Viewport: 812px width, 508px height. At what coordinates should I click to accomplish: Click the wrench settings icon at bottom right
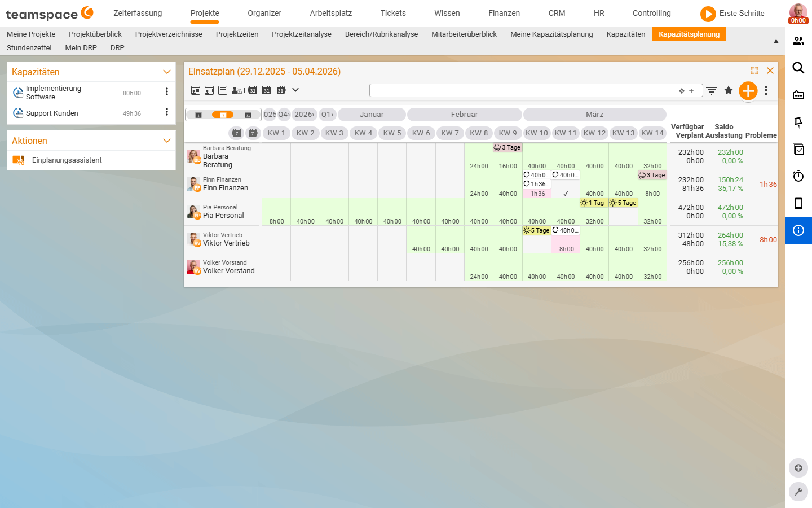(798, 492)
